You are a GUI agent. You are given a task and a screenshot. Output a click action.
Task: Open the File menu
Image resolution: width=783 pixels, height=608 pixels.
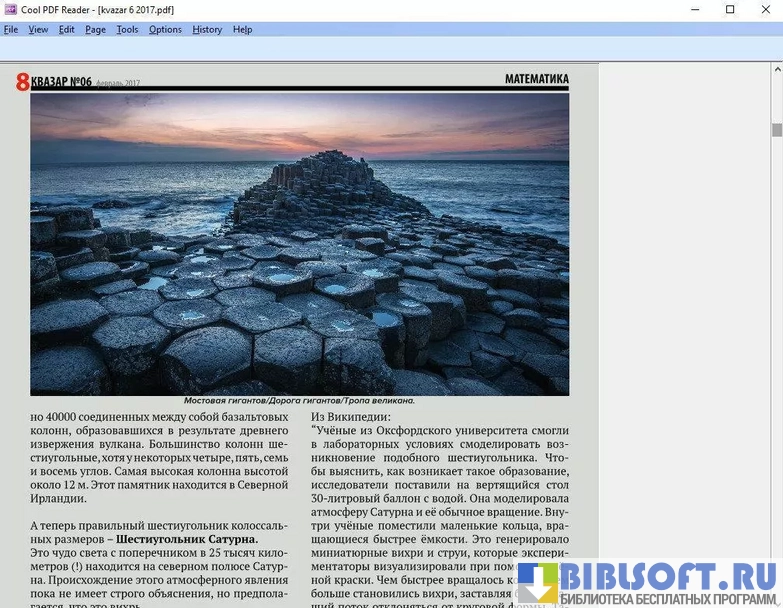pyautogui.click(x=11, y=29)
